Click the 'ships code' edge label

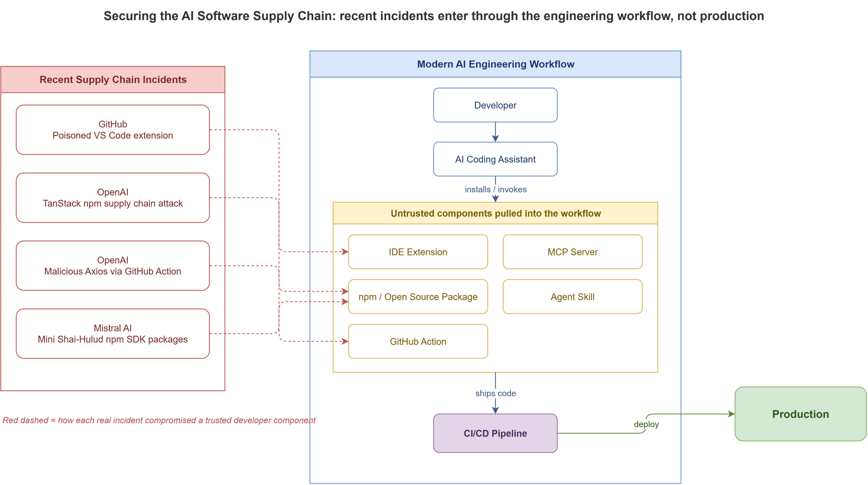click(x=495, y=393)
